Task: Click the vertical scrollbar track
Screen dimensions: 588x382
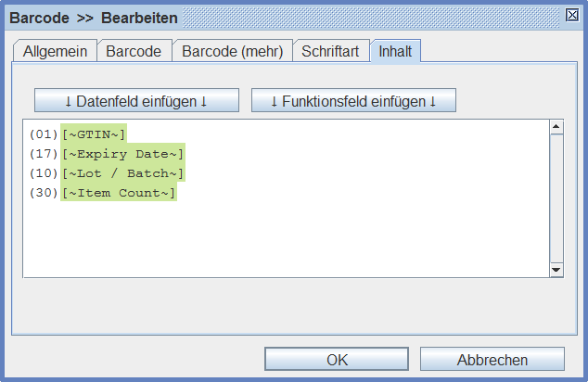Action: click(x=556, y=198)
